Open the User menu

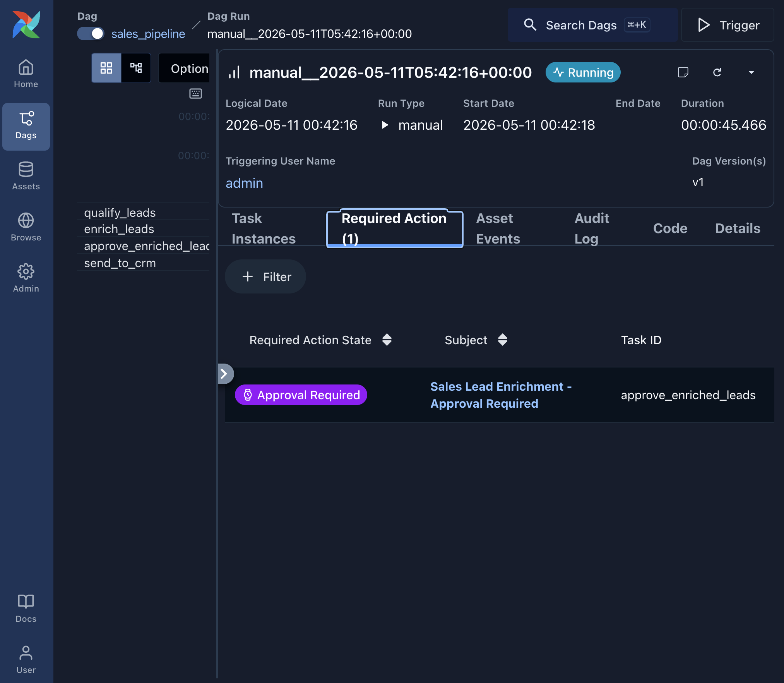pyautogui.click(x=26, y=660)
